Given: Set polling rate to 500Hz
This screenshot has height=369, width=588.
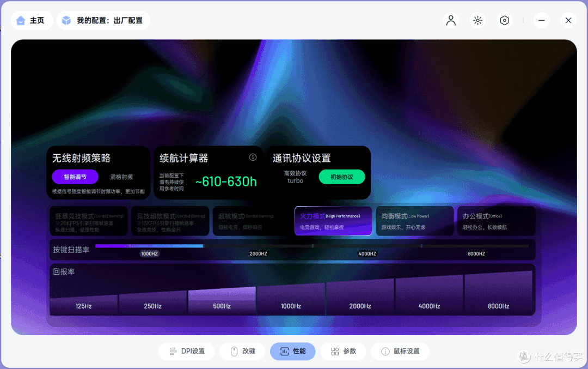Looking at the screenshot, I should [222, 301].
